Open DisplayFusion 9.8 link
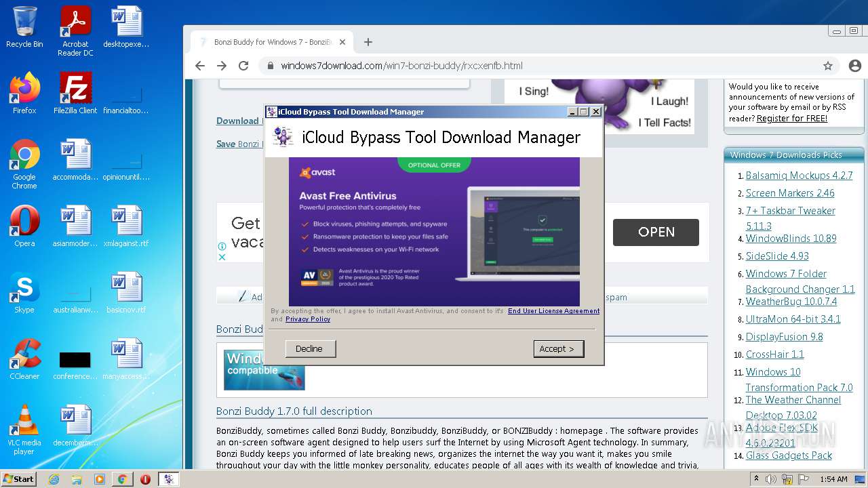This screenshot has height=488, width=868. tap(785, 337)
